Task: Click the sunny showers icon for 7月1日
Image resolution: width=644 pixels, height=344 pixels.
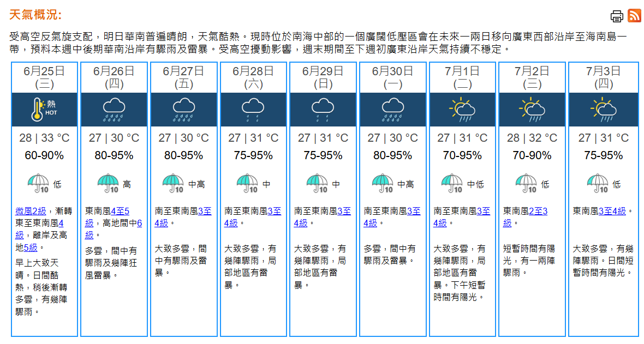Action: coord(462,109)
